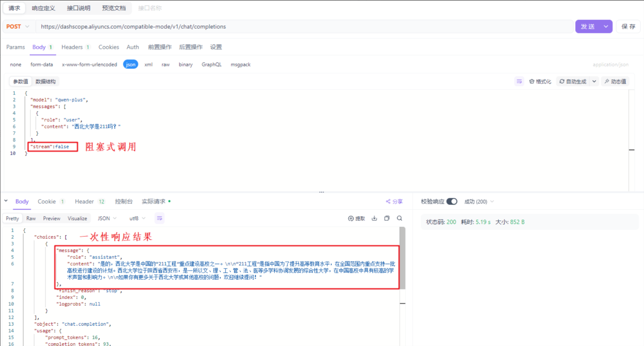The image size is (644, 346).
Task: Select the raw body type
Action: (165, 65)
